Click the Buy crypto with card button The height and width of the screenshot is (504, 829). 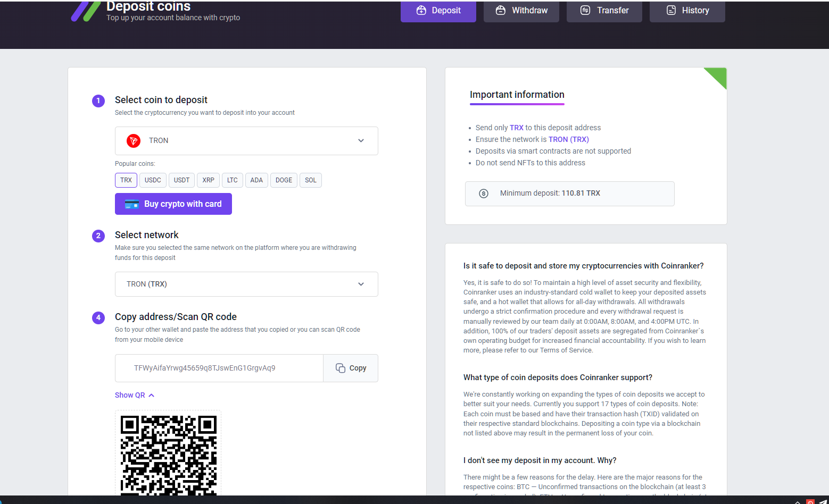coord(173,204)
